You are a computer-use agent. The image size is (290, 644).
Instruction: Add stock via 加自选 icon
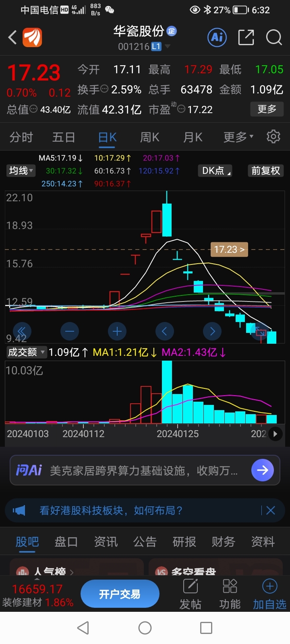click(x=269, y=594)
